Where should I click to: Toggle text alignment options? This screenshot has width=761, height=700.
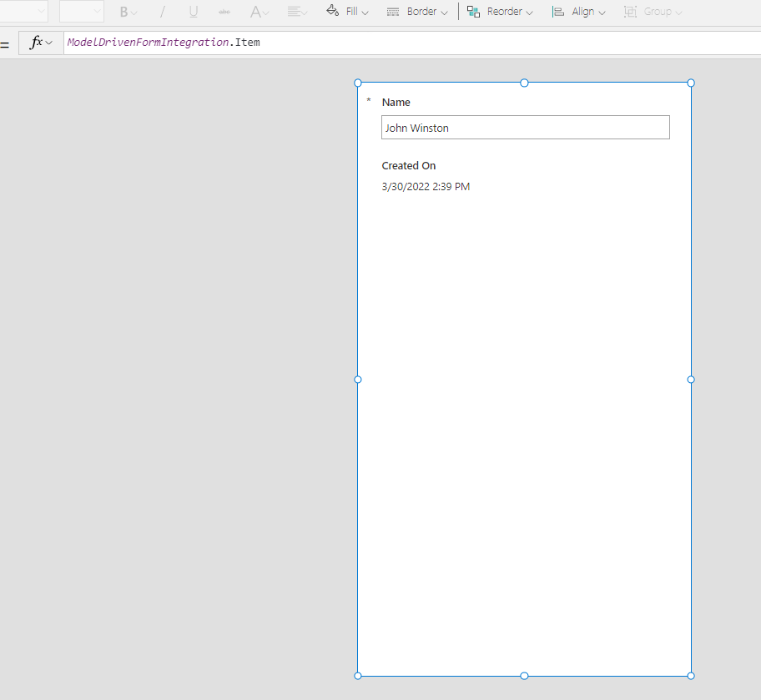click(x=294, y=11)
